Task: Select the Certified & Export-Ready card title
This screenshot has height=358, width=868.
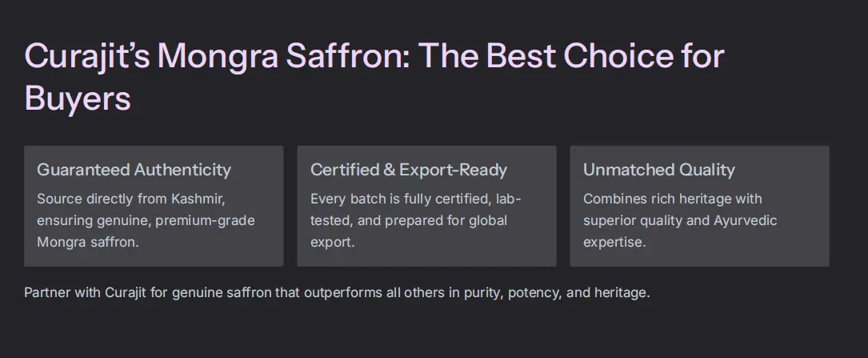Action: point(409,170)
